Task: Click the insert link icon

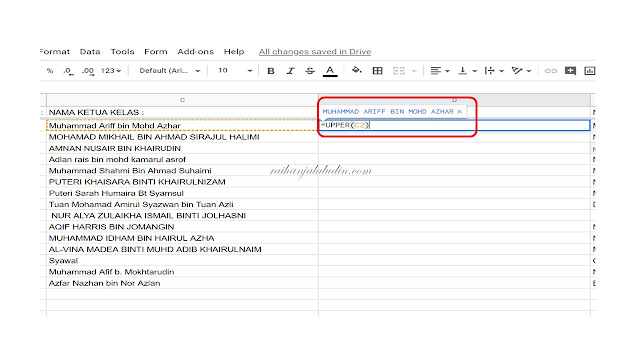Action: pos(551,71)
